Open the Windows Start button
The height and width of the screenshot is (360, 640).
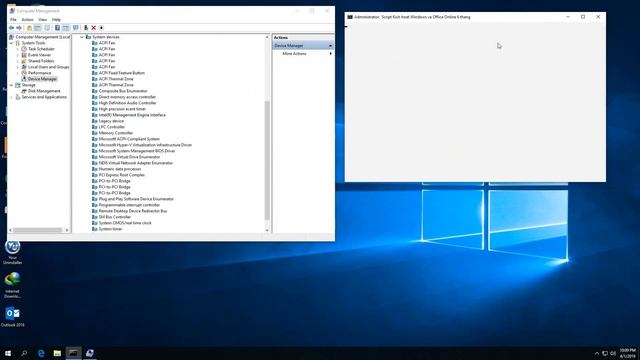click(8, 353)
